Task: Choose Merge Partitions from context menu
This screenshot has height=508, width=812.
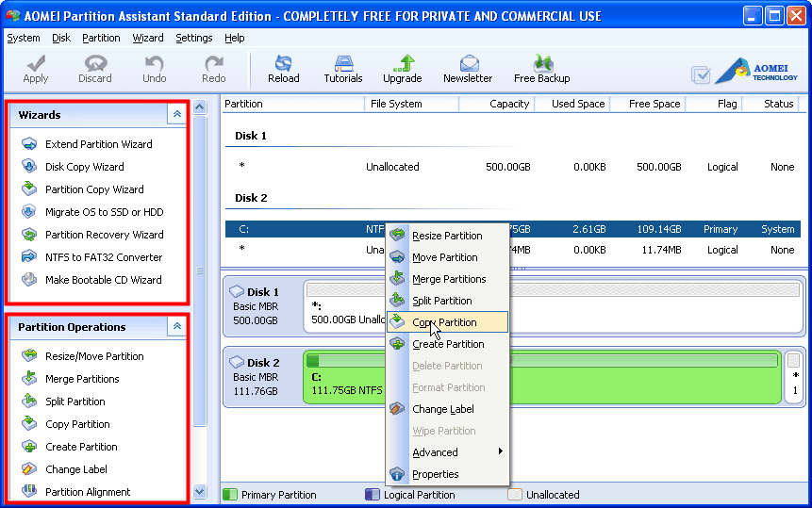Action: pyautogui.click(x=447, y=279)
